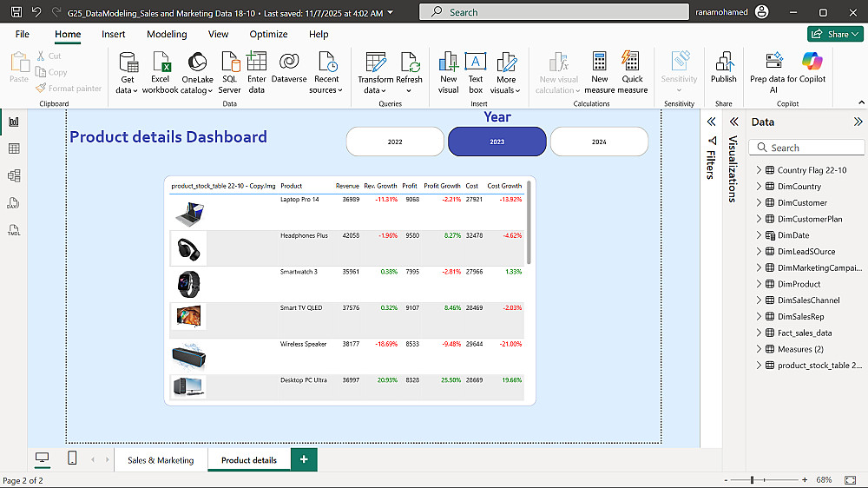The height and width of the screenshot is (488, 868).
Task: Collapse the ribbon
Action: pyautogui.click(x=861, y=102)
